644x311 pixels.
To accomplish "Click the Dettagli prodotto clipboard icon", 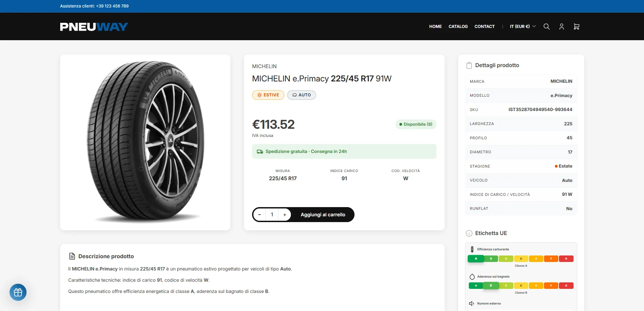I will click(x=469, y=65).
